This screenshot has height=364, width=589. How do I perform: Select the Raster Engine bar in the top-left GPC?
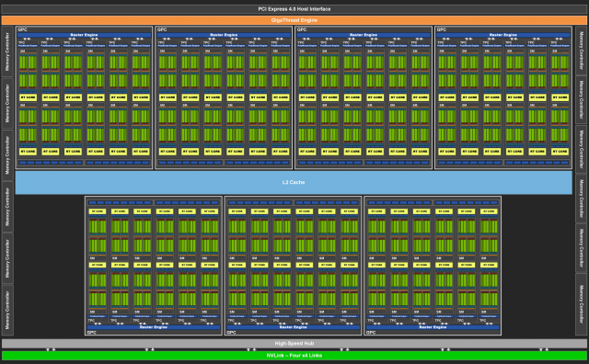[84, 35]
